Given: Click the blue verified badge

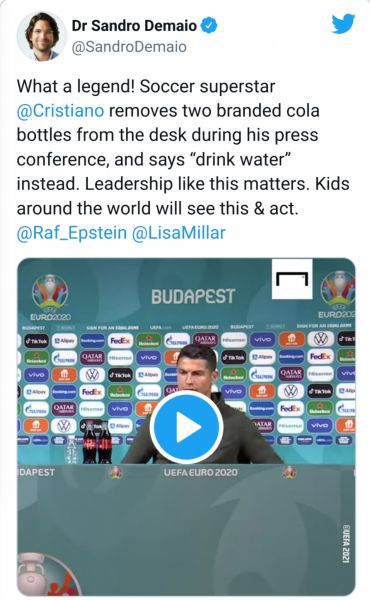Looking at the screenshot, I should 209,26.
